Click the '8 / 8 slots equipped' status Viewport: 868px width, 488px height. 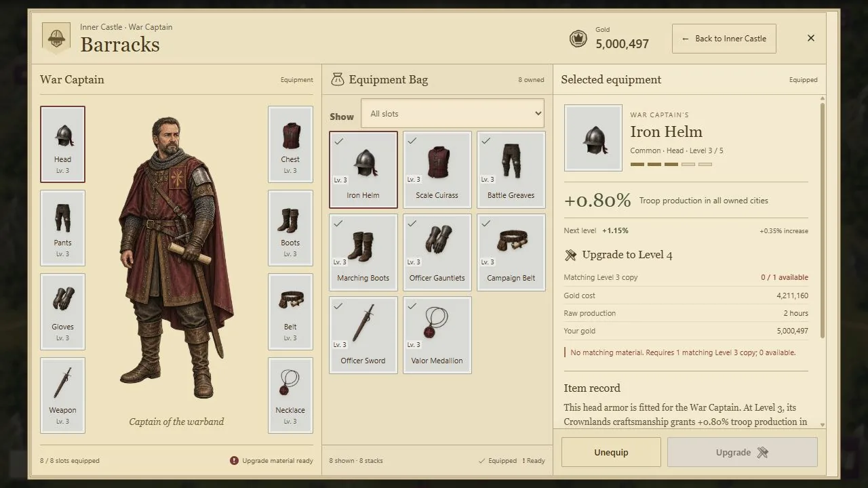(x=70, y=461)
